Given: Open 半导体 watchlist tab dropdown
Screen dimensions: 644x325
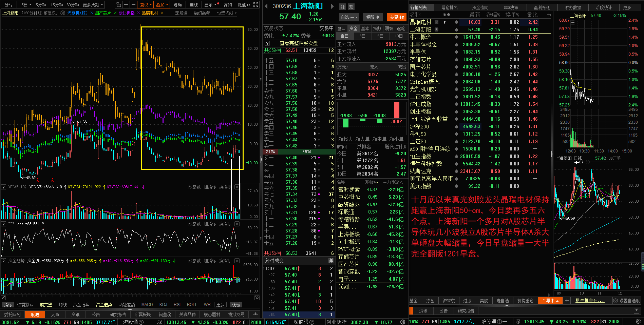Looking at the screenshot, I should (x=550, y=301).
